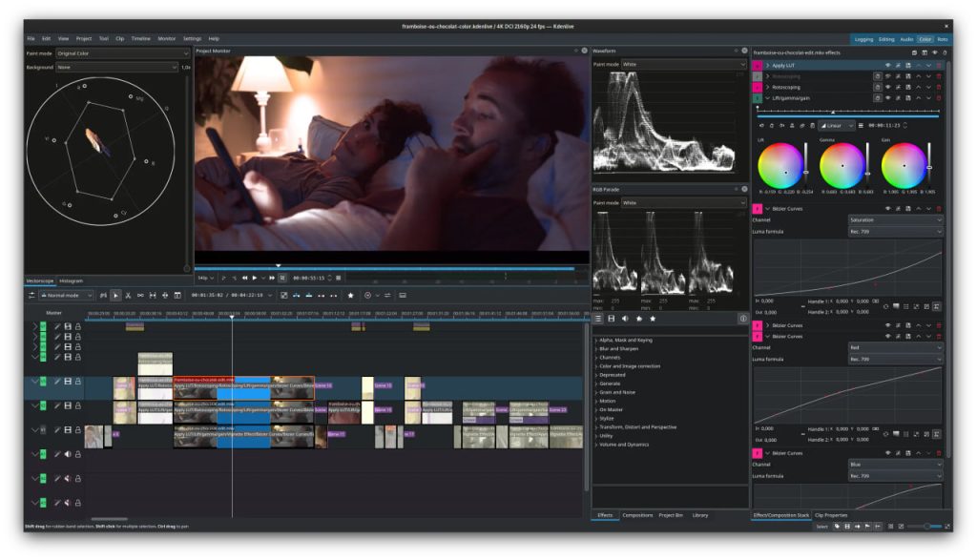
Task: Switch to the Editing workspace layout
Action: pyautogui.click(x=886, y=39)
